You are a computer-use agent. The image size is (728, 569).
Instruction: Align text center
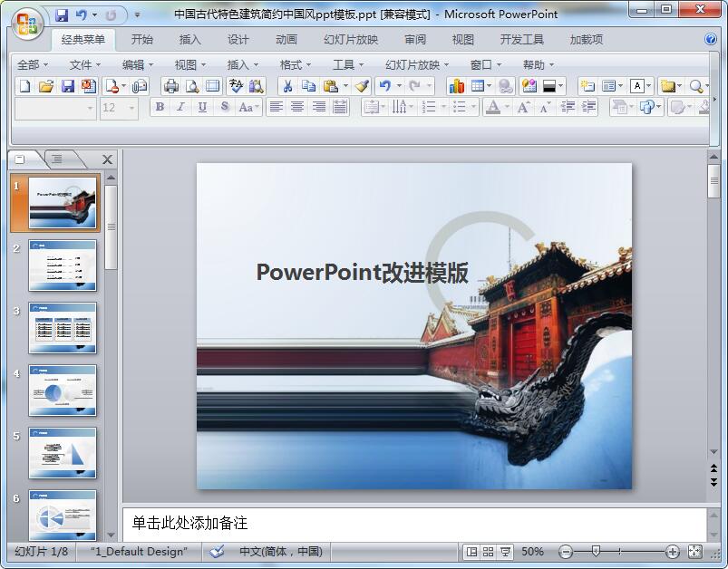(x=297, y=108)
